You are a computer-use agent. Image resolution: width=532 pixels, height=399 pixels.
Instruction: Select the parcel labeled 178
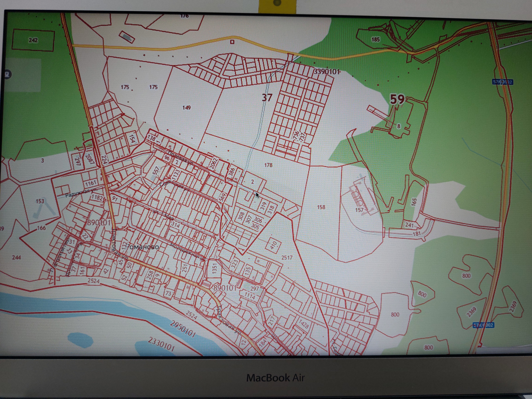coord(268,165)
